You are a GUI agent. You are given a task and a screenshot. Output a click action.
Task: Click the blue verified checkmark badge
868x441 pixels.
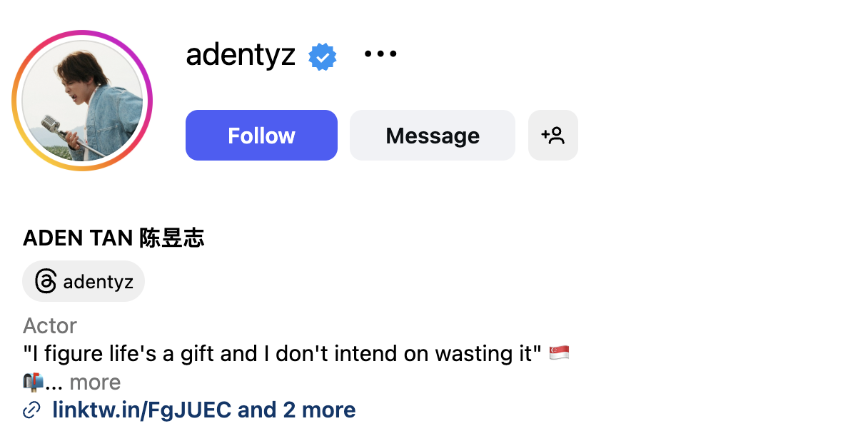click(x=322, y=55)
